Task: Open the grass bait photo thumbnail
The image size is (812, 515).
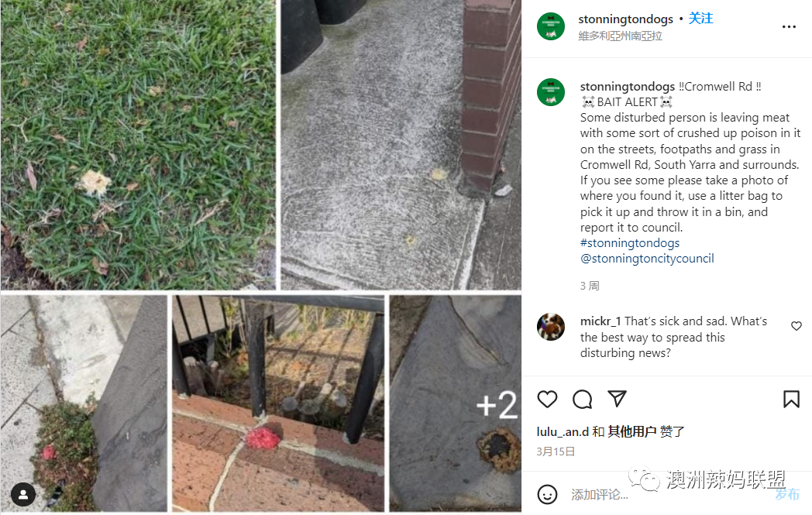Action: pos(138,144)
